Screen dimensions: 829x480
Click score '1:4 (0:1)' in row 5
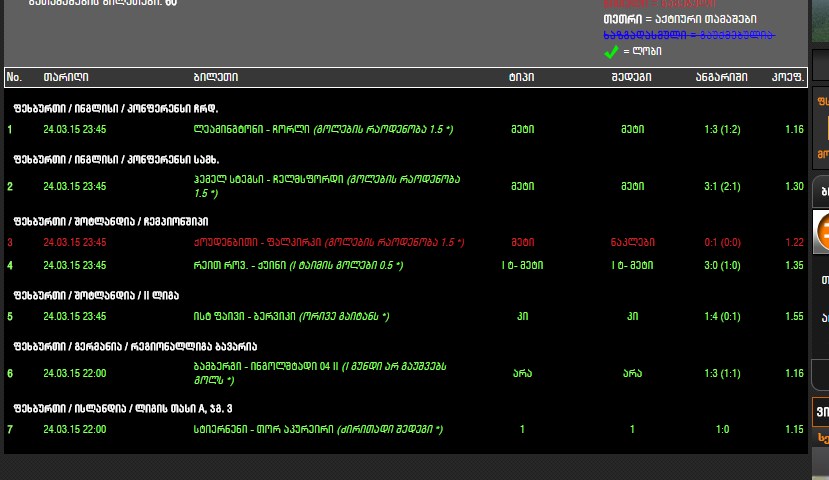(722, 317)
